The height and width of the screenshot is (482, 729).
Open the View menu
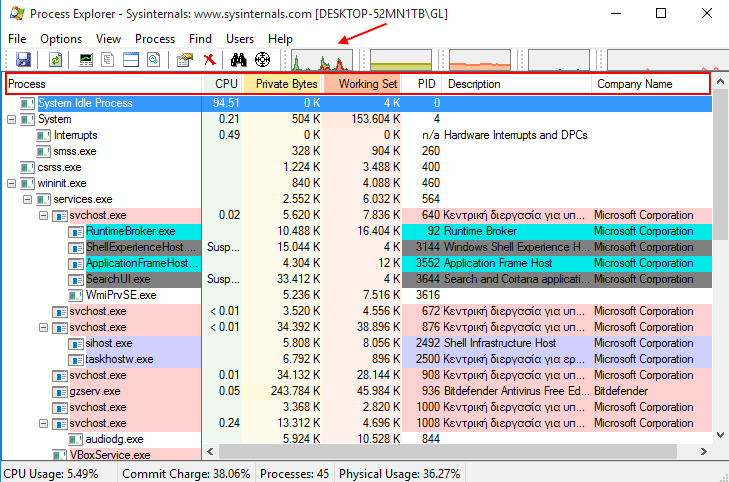click(108, 39)
